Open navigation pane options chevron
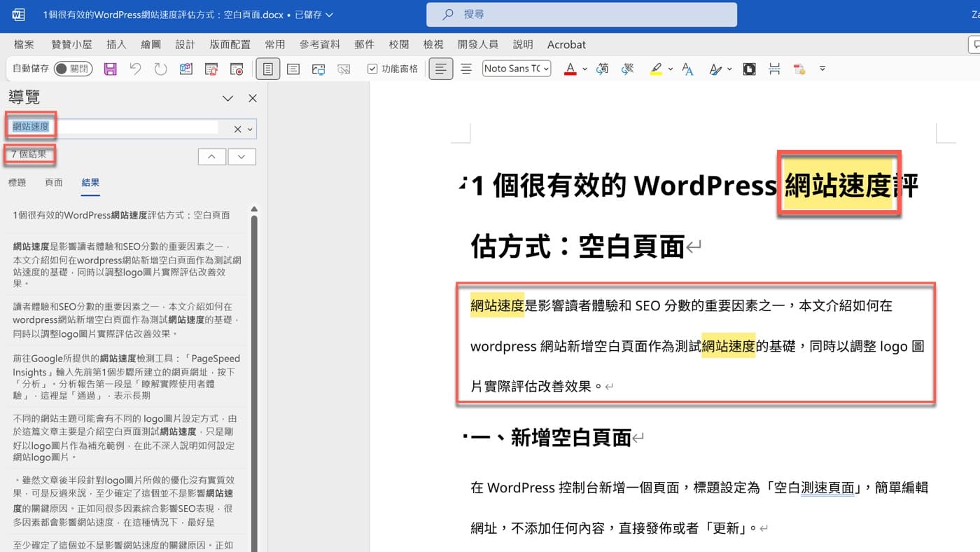This screenshot has width=980, height=552. pos(227,98)
